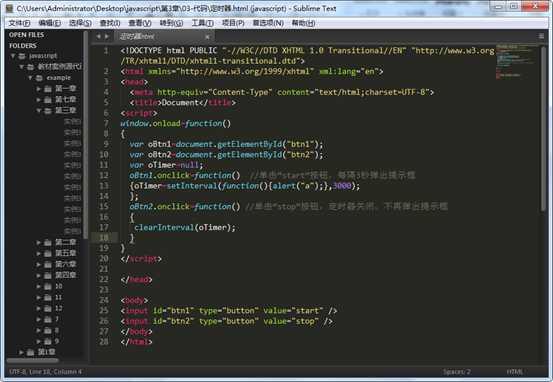Open the 帮助(H) help menu
The height and width of the screenshot is (382, 553).
click(303, 23)
